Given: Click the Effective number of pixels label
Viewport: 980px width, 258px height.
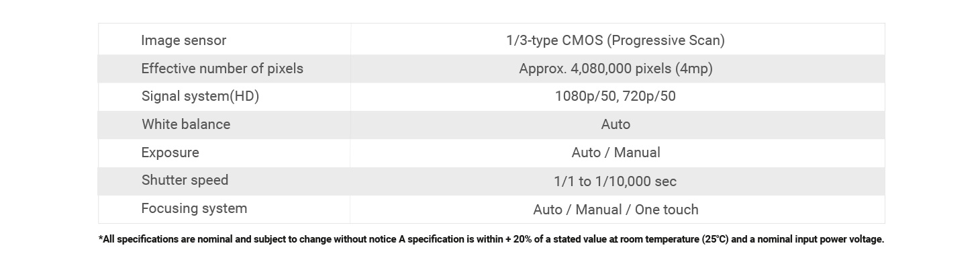Looking at the screenshot, I should tap(222, 69).
